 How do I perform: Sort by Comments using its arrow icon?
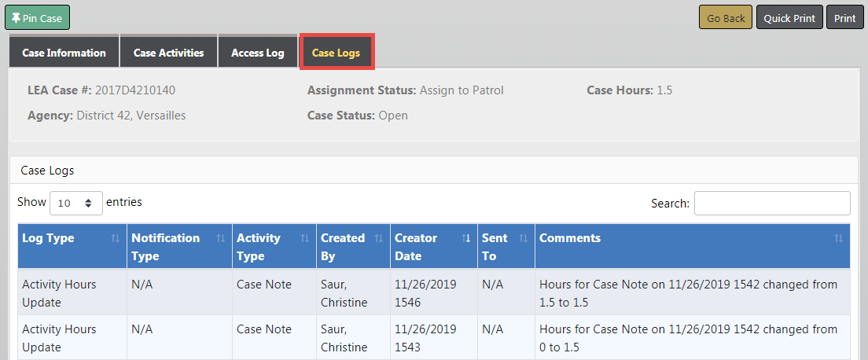point(838,238)
